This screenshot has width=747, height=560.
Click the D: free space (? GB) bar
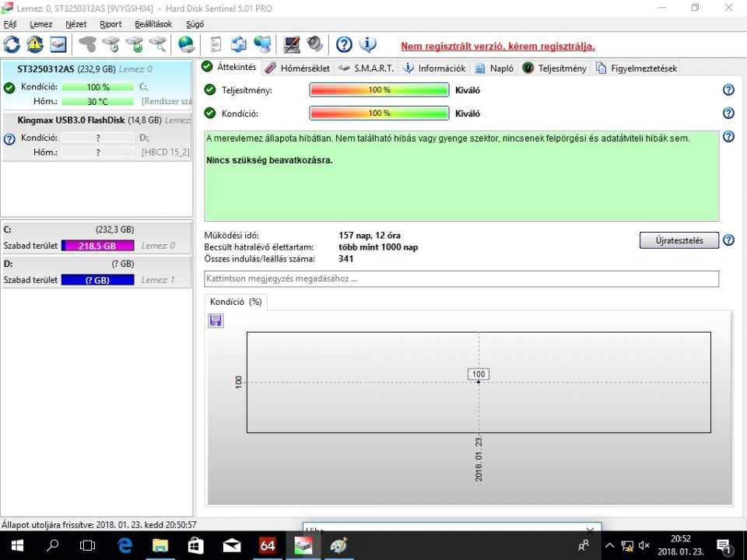point(98,280)
